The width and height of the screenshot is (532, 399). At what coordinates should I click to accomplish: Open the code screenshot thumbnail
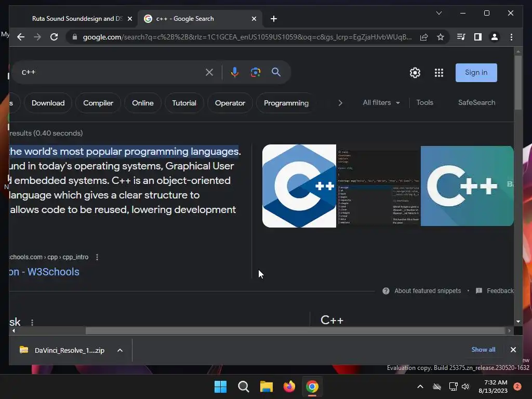click(x=378, y=186)
